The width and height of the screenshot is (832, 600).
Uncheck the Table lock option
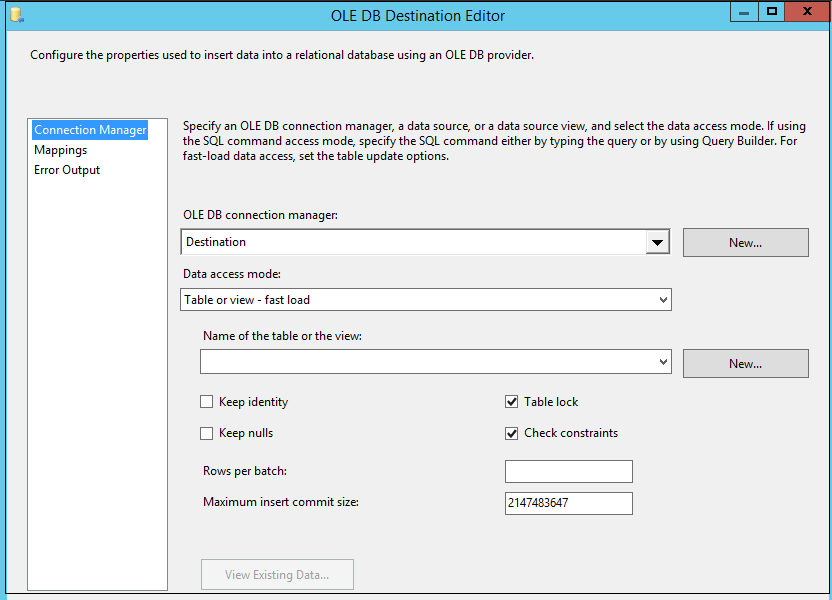click(512, 402)
